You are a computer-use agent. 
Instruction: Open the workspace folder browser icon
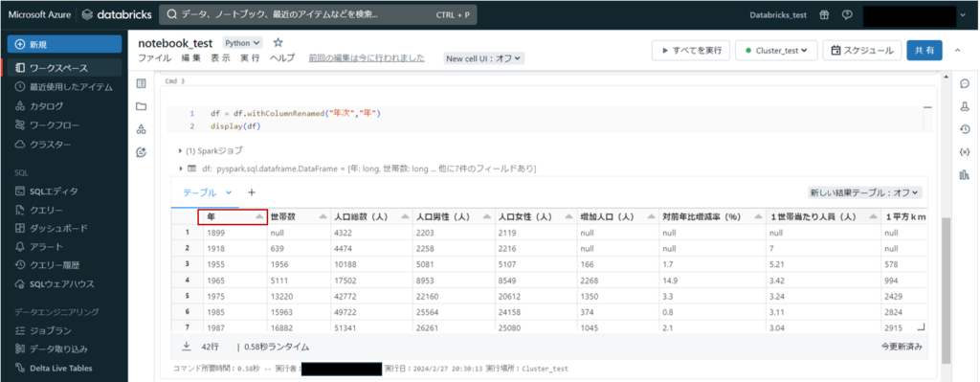pos(142,106)
